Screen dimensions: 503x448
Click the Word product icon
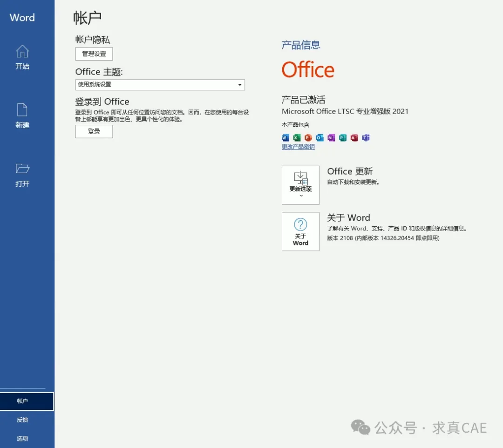tap(285, 138)
